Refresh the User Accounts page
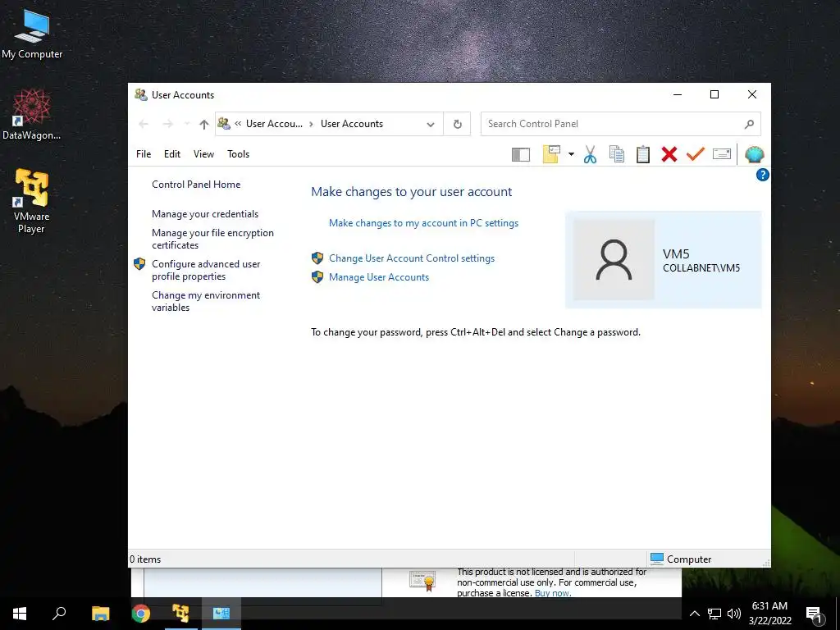The width and height of the screenshot is (840, 630). pyautogui.click(x=457, y=125)
